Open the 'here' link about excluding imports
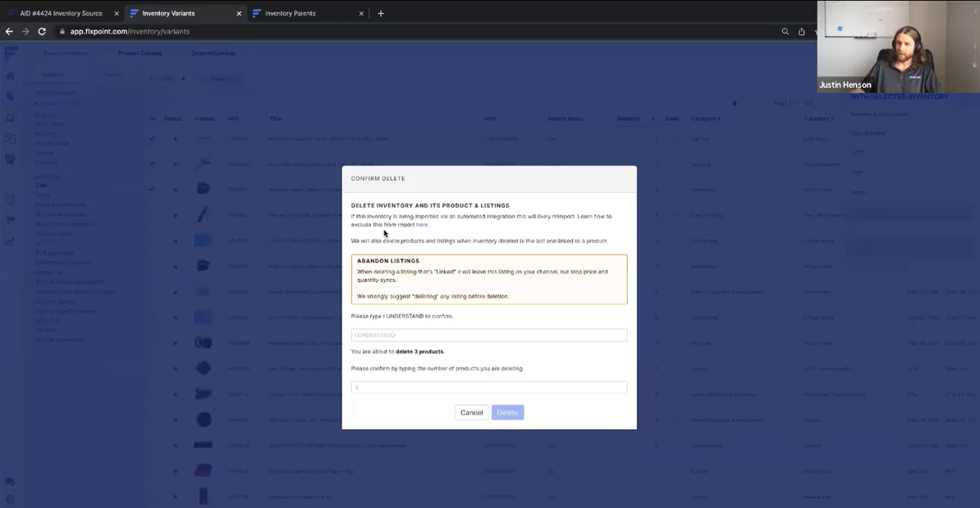Image resolution: width=980 pixels, height=508 pixels. tap(422, 224)
